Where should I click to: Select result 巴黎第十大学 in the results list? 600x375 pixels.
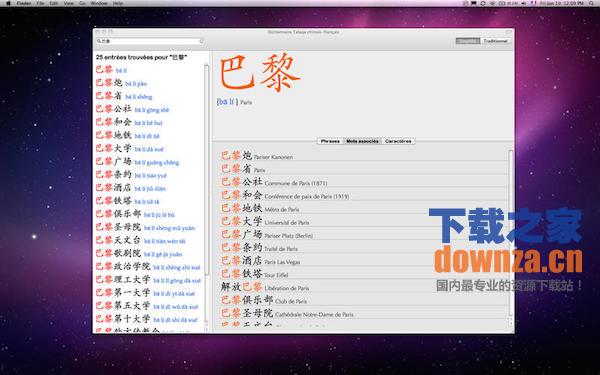pos(147,319)
